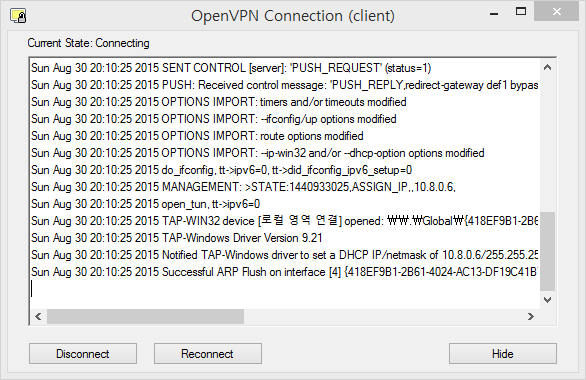Click Reconnect to restart the VPN
Viewport: 586px width, 380px height.
tap(208, 353)
